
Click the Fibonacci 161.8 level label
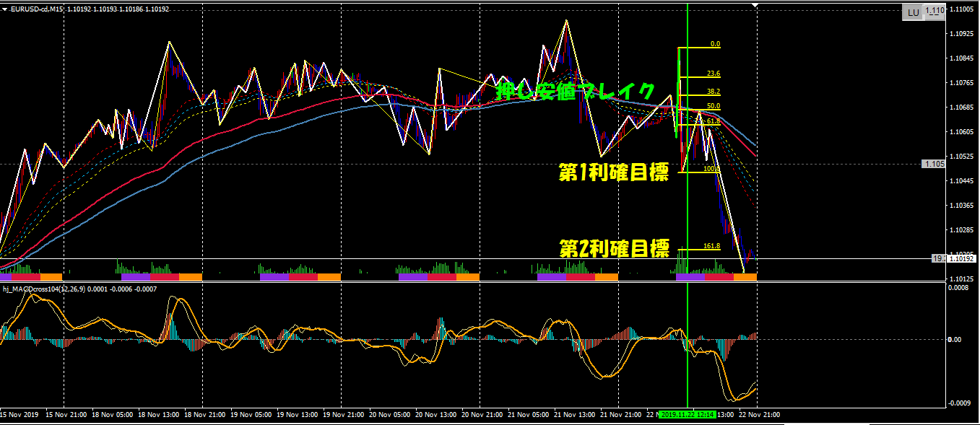(x=712, y=246)
